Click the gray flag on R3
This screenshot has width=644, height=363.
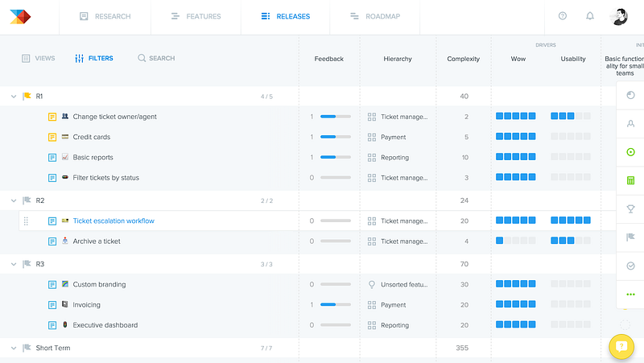tap(27, 264)
